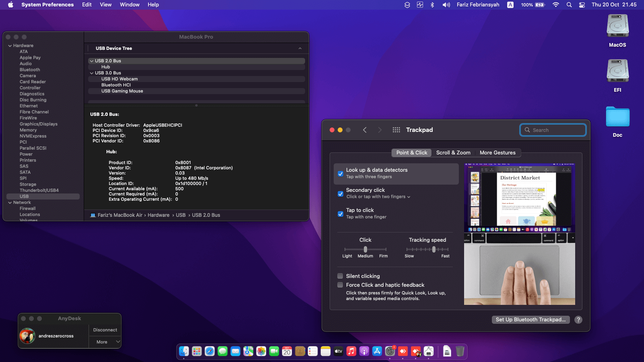Image resolution: width=644 pixels, height=362 pixels.
Task: Open the App Store from the Dock
Action: [x=377, y=352]
